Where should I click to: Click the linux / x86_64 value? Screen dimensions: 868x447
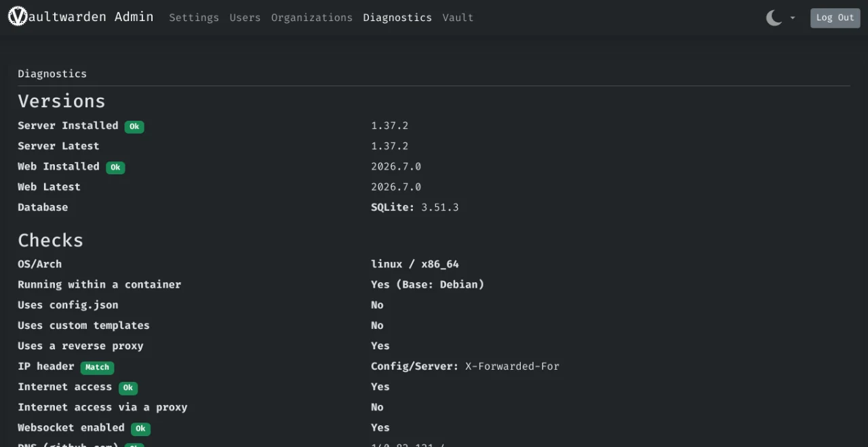pos(415,264)
